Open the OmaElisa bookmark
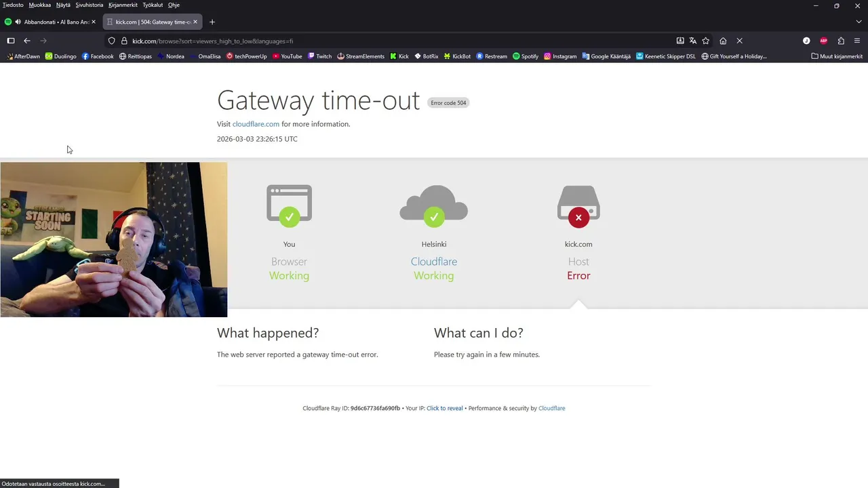The width and height of the screenshot is (868, 488). (x=205, y=56)
